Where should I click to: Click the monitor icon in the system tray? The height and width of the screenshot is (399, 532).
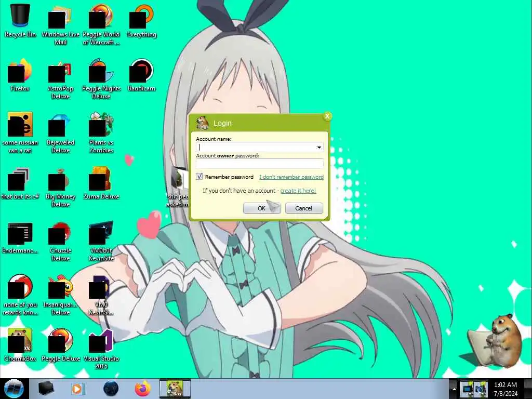point(468,389)
